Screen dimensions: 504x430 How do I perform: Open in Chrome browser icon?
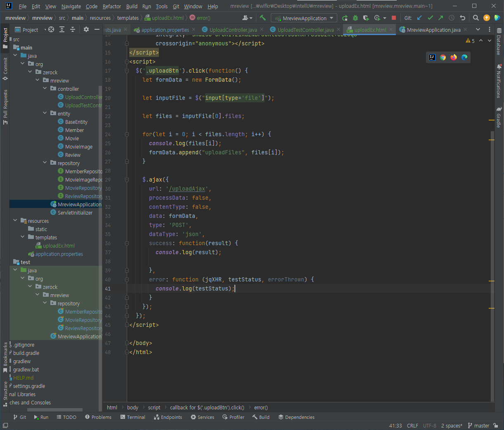(443, 57)
